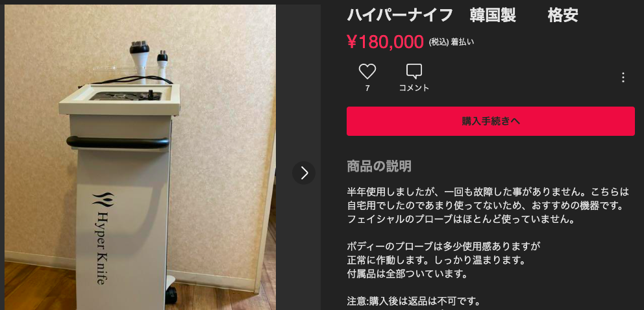Proceed to purchase with 購入手続きへ button
This screenshot has height=310, width=644.
pos(490,122)
